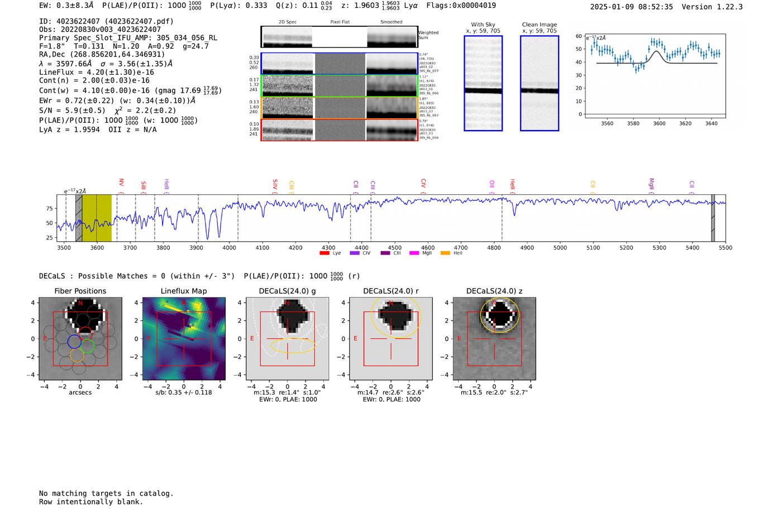This screenshot has height=532, width=782.
Task: Select the 'ID: 4023622407 (4023622407.pdf)' line
Action: [106, 21]
